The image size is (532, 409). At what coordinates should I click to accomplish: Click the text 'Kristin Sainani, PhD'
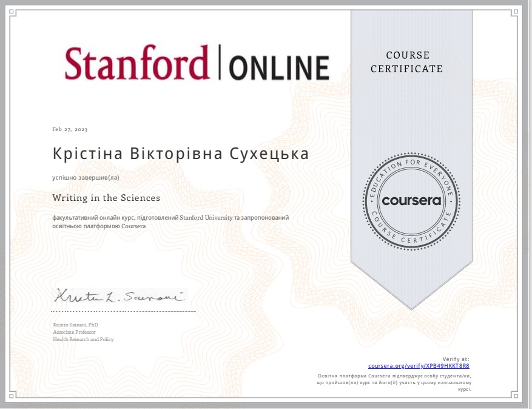pyautogui.click(x=75, y=325)
